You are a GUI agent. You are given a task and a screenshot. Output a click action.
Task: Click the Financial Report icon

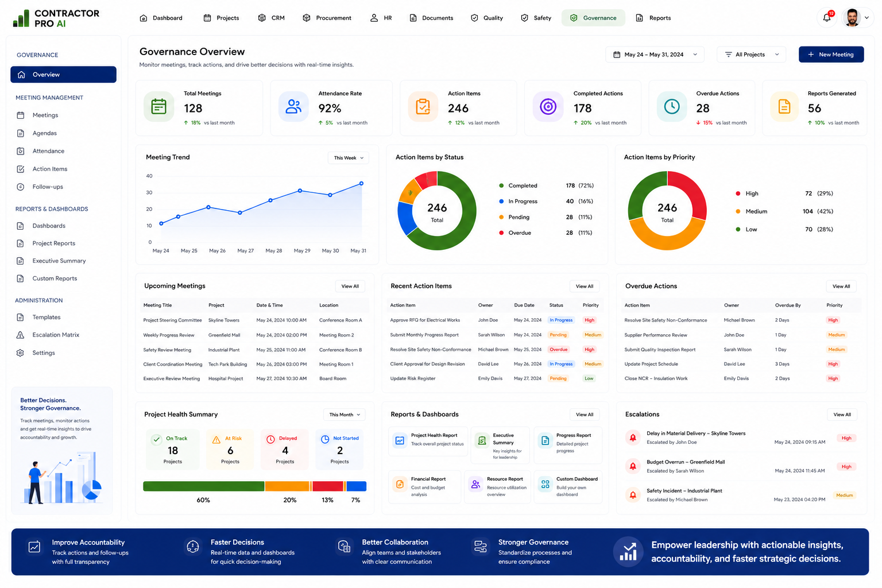coord(400,484)
